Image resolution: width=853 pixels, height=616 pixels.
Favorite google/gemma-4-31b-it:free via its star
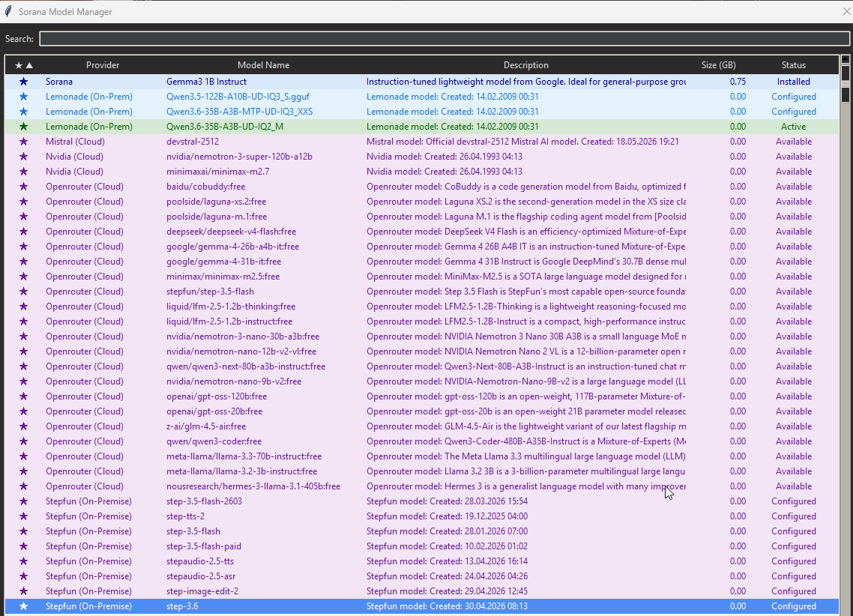pyautogui.click(x=23, y=262)
